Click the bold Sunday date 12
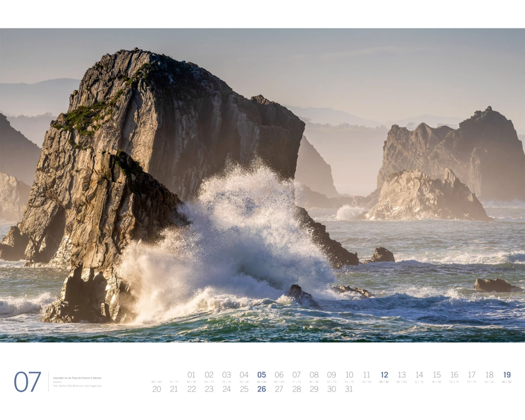525x420 pixels. (384, 375)
